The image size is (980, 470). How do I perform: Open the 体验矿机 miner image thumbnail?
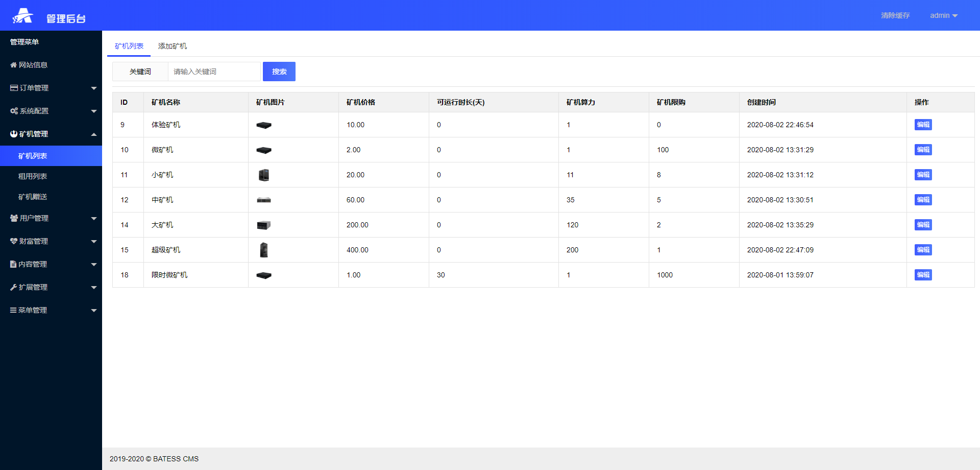(264, 125)
